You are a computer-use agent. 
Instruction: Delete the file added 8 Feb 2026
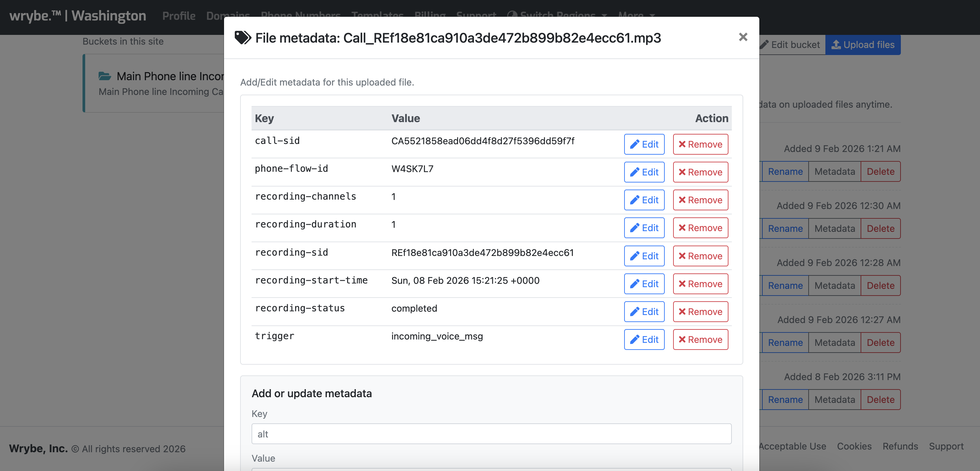880,400
